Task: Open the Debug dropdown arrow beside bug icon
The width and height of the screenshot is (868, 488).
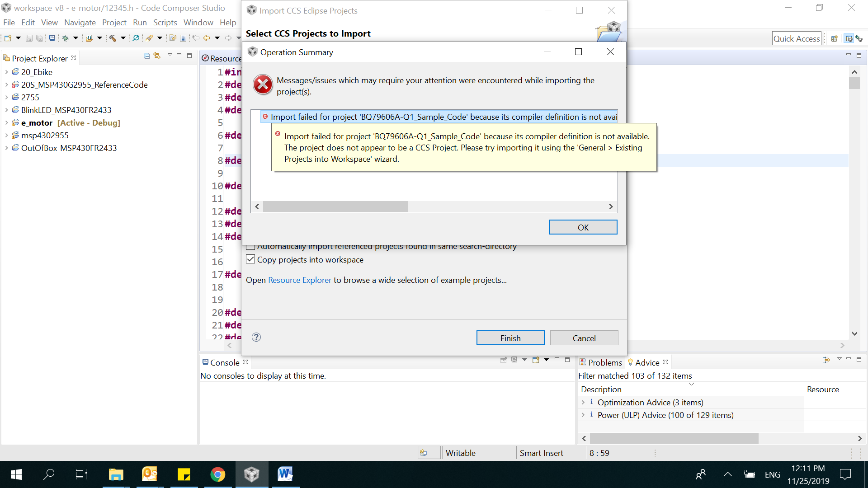Action: [x=75, y=38]
